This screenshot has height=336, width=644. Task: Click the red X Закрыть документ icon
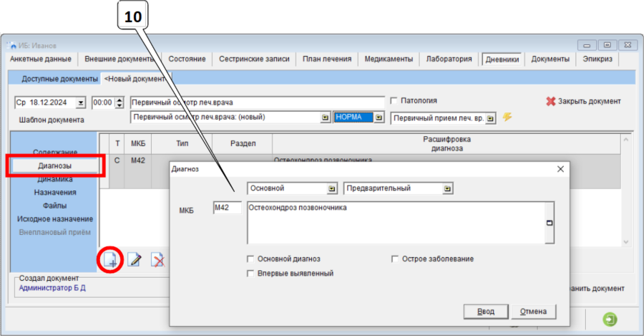tap(550, 102)
